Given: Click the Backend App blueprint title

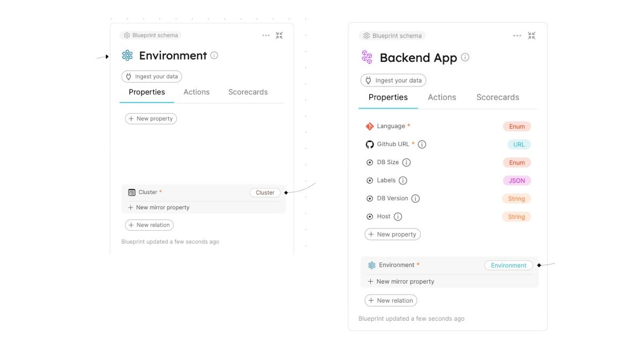Looking at the screenshot, I should [x=419, y=57].
